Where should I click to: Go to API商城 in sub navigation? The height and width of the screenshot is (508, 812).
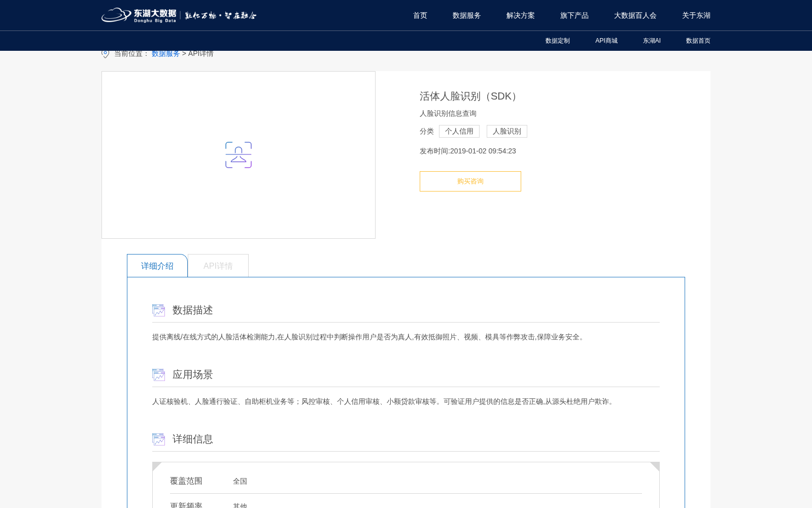tap(606, 41)
